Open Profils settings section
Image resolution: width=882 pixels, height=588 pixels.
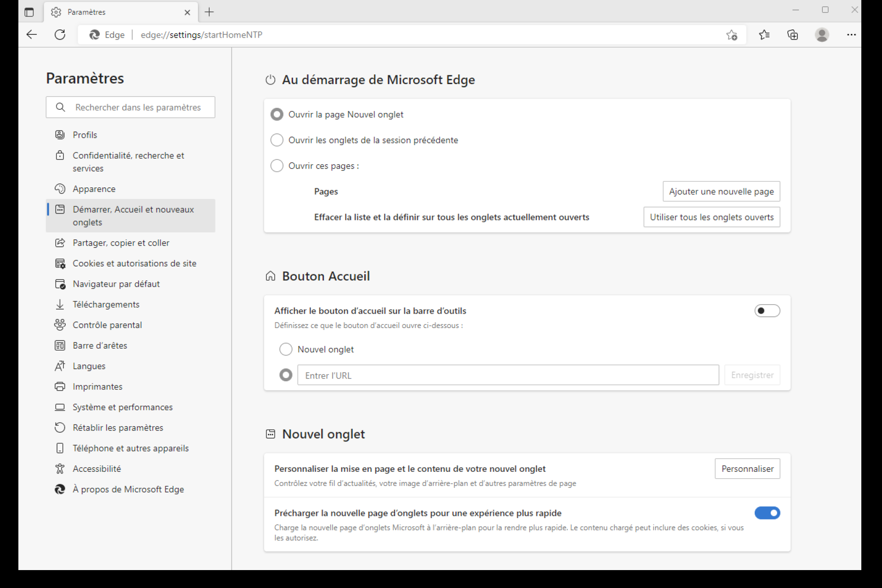[130, 135]
